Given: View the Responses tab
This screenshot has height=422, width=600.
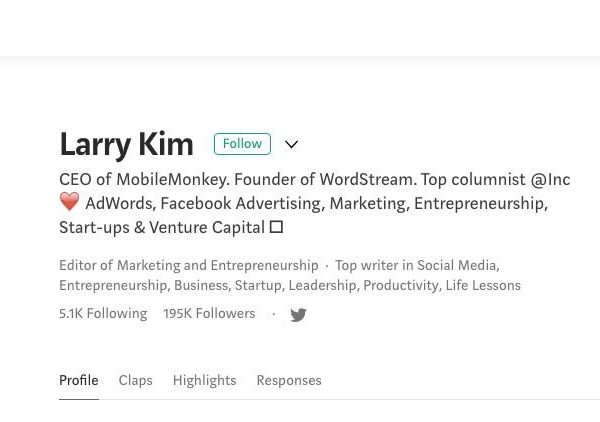Looking at the screenshot, I should (x=289, y=380).
